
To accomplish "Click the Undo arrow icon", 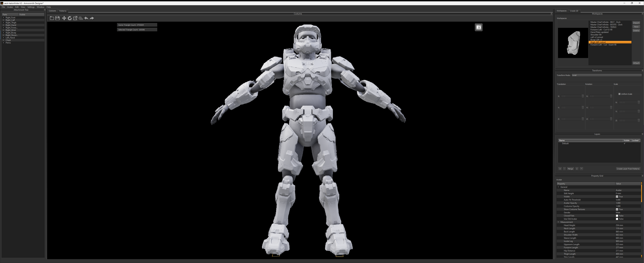I will 86,18.
